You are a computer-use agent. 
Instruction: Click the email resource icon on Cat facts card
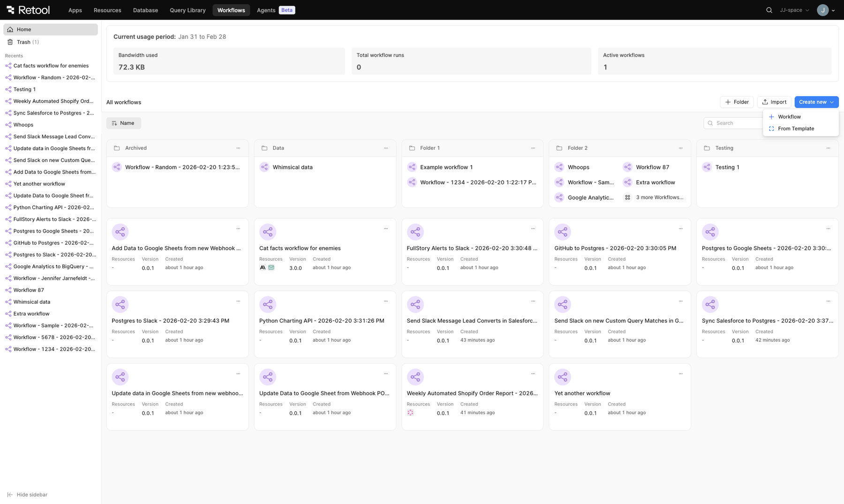pos(271,268)
